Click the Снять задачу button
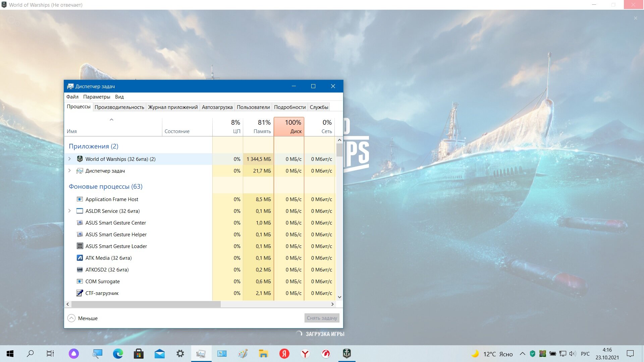Viewport: 644px width, 362px height. (322, 318)
